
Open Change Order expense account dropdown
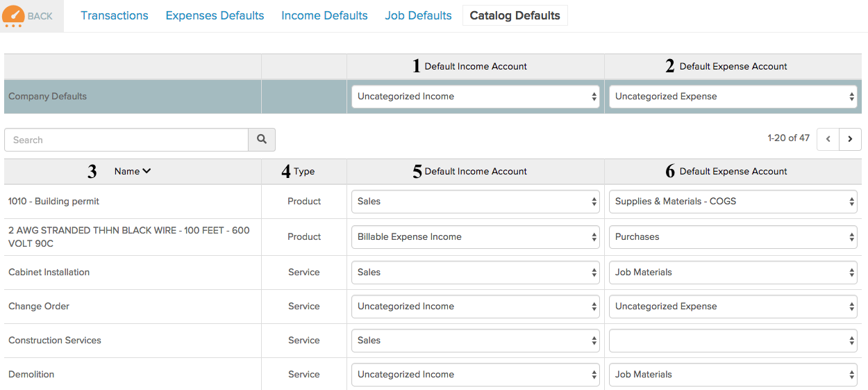(733, 307)
